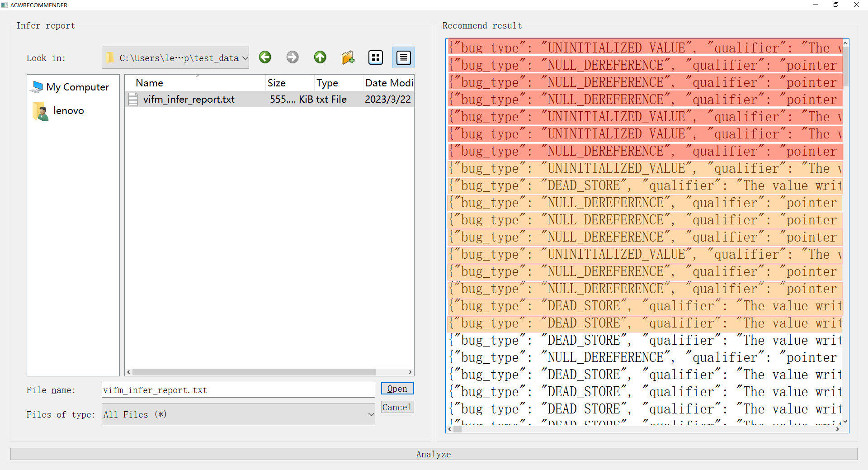
Task: Open the Files of type dropdown
Action: point(238,414)
